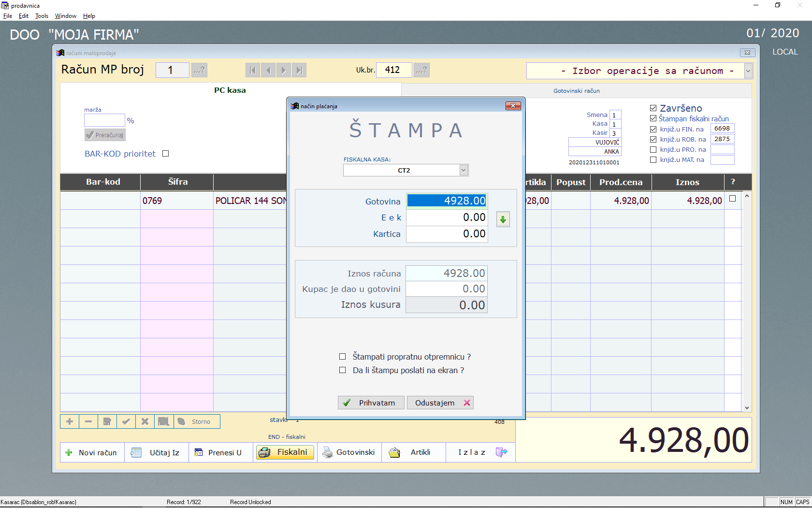Click the green down arrow beside Eek
Image resolution: width=812 pixels, height=521 pixels.
pyautogui.click(x=503, y=219)
